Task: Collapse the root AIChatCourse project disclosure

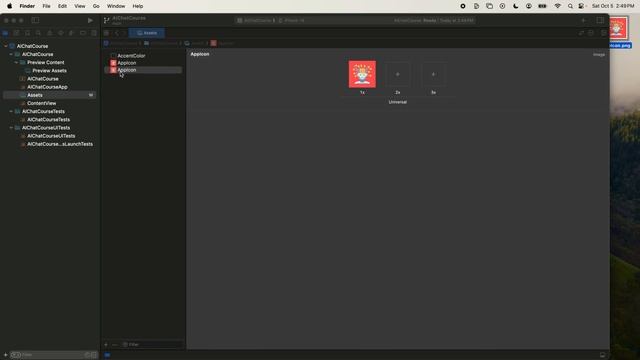Action: coord(6,46)
